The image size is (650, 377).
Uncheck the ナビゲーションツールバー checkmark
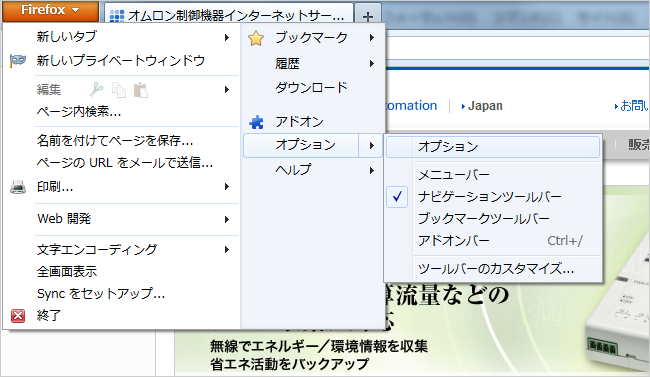tap(397, 197)
